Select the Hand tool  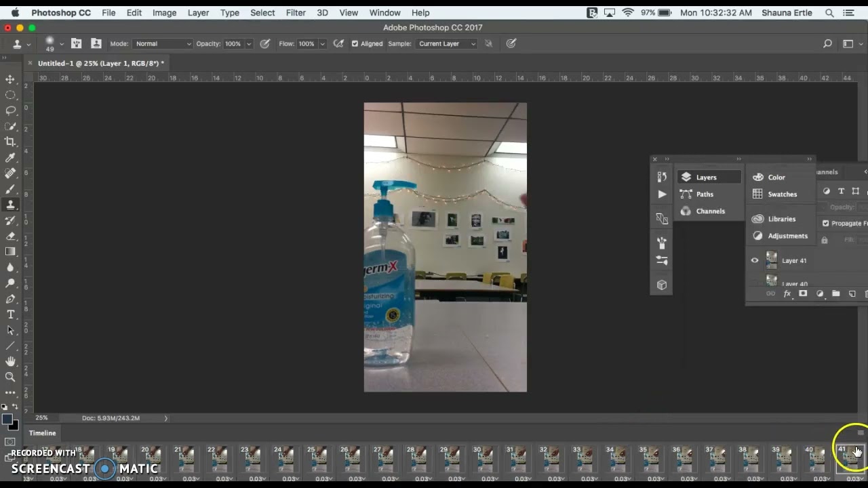coord(10,361)
